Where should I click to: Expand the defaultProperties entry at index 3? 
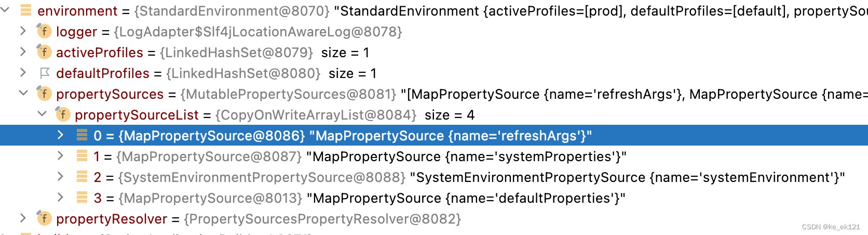(60, 198)
